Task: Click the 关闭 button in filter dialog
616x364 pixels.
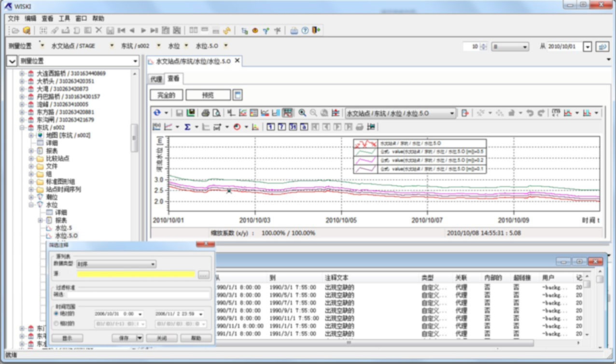Action: (x=162, y=338)
